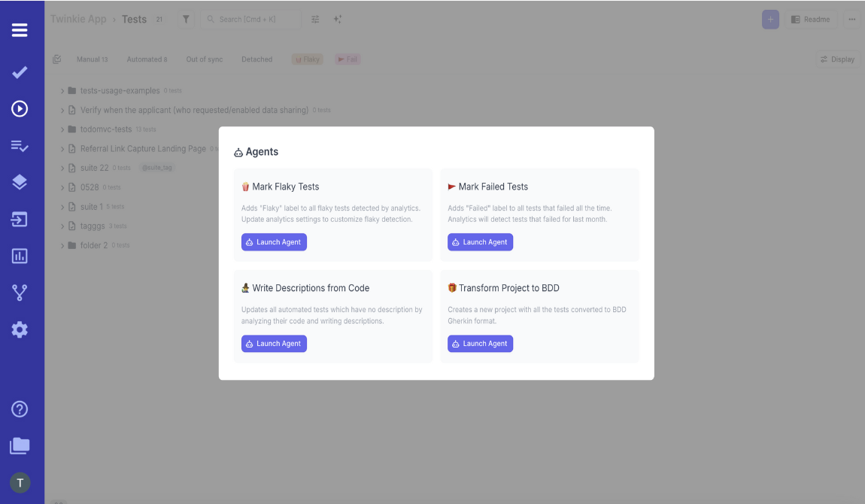Open the branching workflow icon in sidebar
Viewport: 865px width, 504px height.
coord(21,293)
